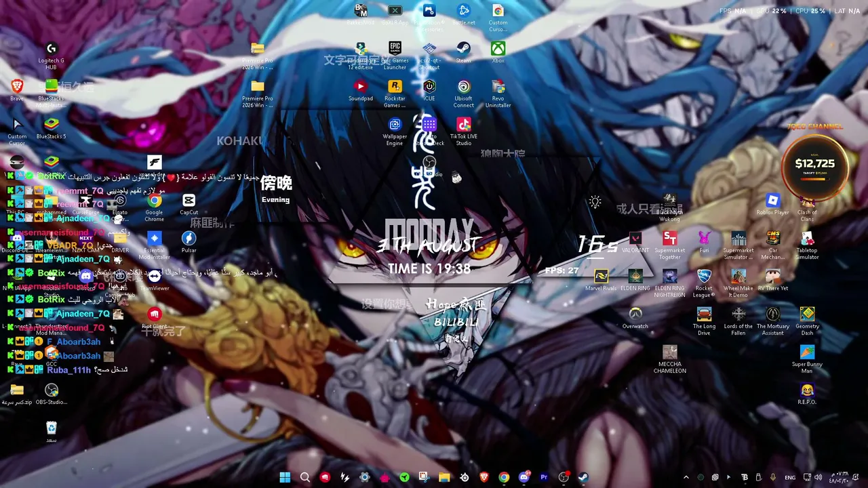This screenshot has width=868, height=488.
Task: Open Super Bunny Man game icon
Action: pos(807,359)
